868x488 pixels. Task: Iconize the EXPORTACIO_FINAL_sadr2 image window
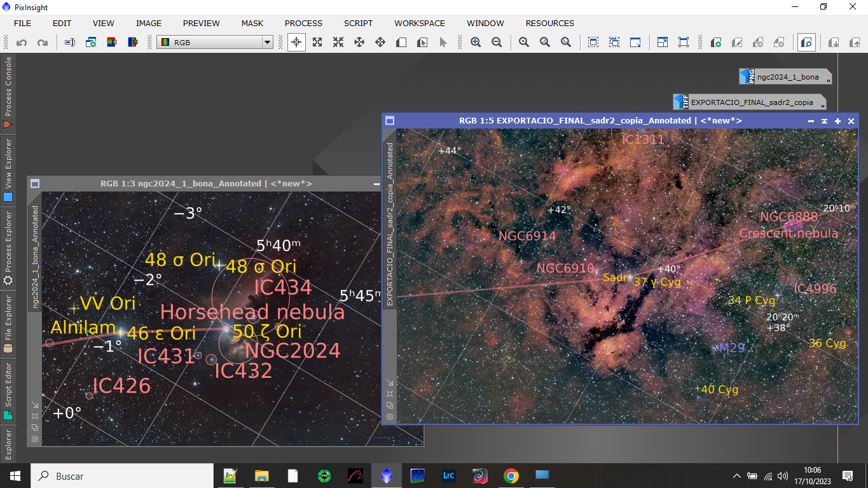(811, 121)
